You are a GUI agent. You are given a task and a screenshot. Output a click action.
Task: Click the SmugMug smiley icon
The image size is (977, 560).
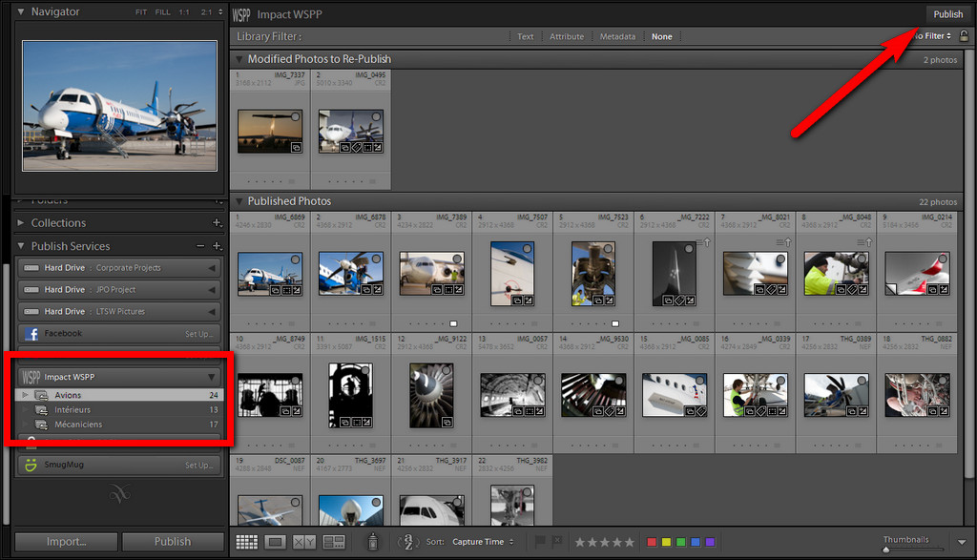[x=31, y=465]
